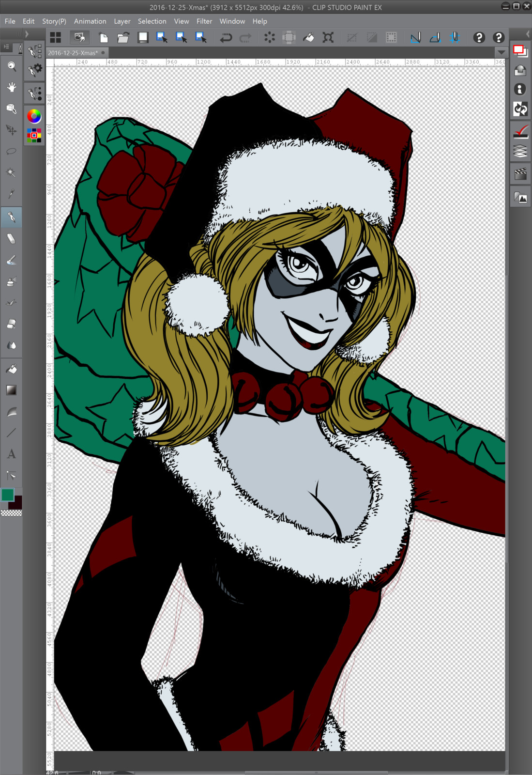The width and height of the screenshot is (532, 775).
Task: Open the View menu
Action: (182, 21)
